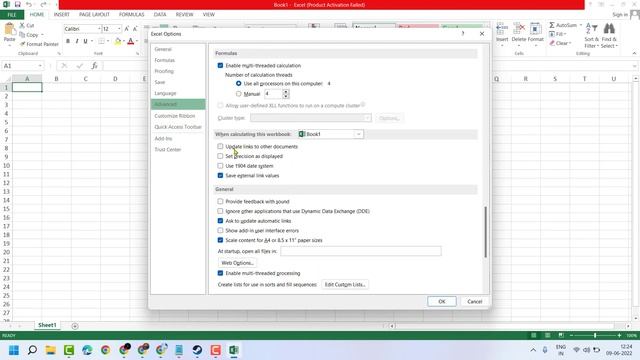
Task: Increase font size with the larger A
Action: pyautogui.click(x=127, y=29)
